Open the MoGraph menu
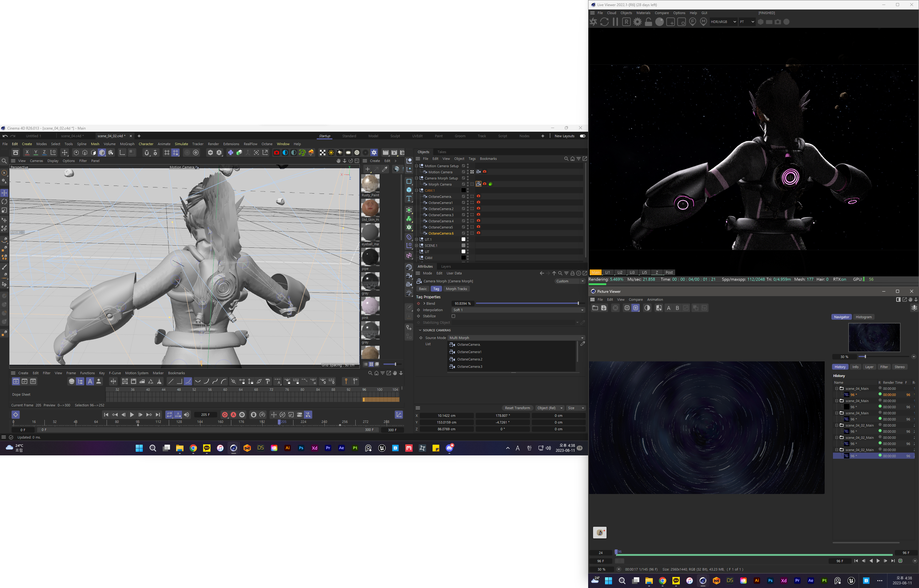The width and height of the screenshot is (919, 588). 127,144
